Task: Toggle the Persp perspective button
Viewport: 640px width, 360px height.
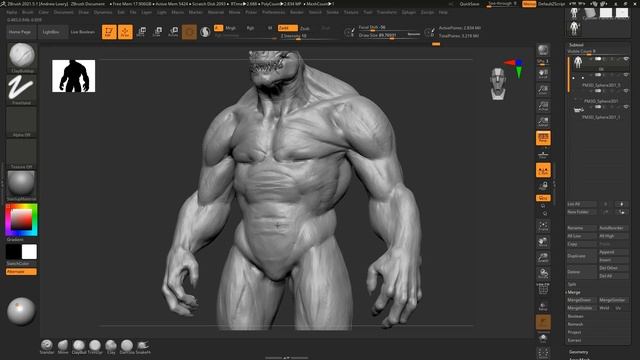Action: (x=543, y=138)
